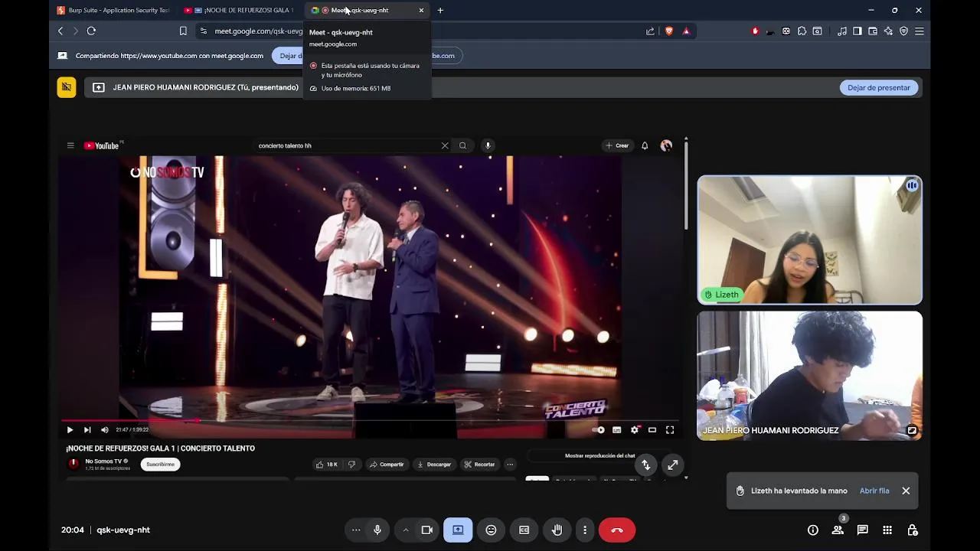Screen dimensions: 980x551
Task: Clear the YouTube search text
Action: click(445, 145)
